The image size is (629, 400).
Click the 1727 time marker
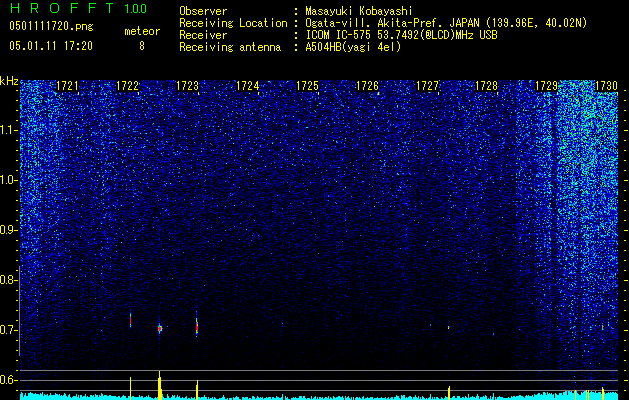tap(428, 86)
